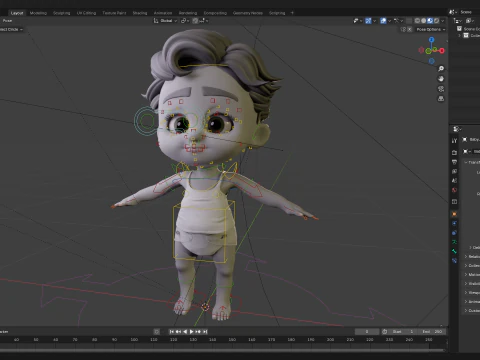Switch to the Sculpting workspace tab
480x360 pixels.
point(62,13)
